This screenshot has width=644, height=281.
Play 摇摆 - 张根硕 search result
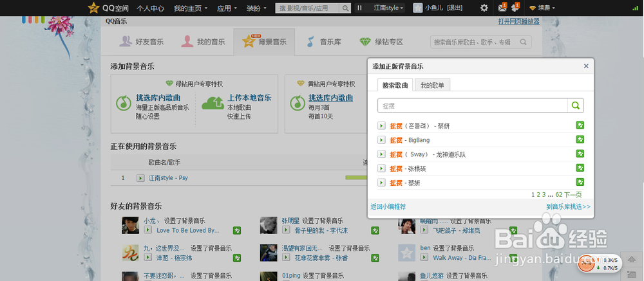coord(381,168)
